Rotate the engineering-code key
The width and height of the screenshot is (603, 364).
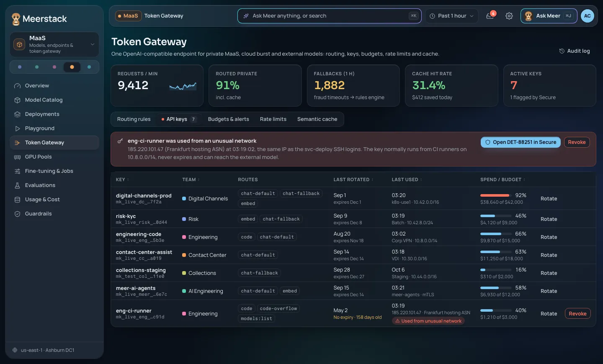pos(549,237)
